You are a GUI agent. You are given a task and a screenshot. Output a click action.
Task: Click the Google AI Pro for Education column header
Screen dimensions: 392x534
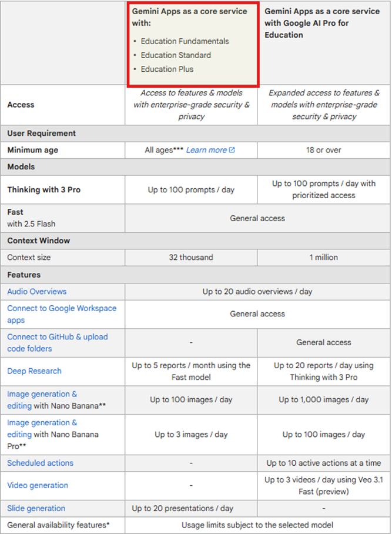pos(322,24)
